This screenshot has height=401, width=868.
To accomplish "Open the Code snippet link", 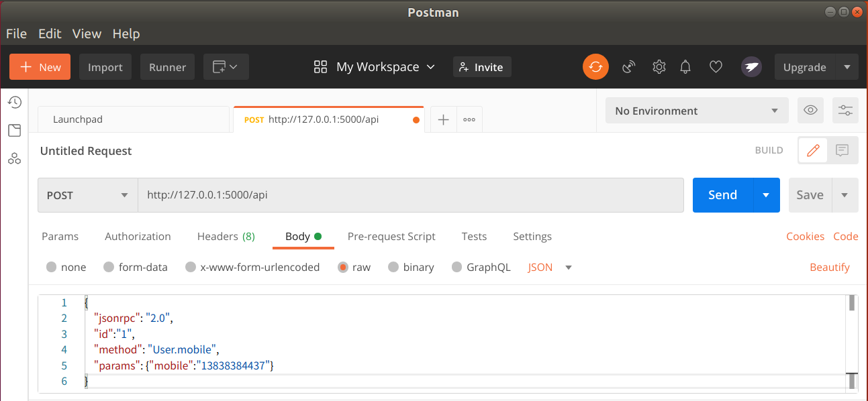I will coord(846,236).
